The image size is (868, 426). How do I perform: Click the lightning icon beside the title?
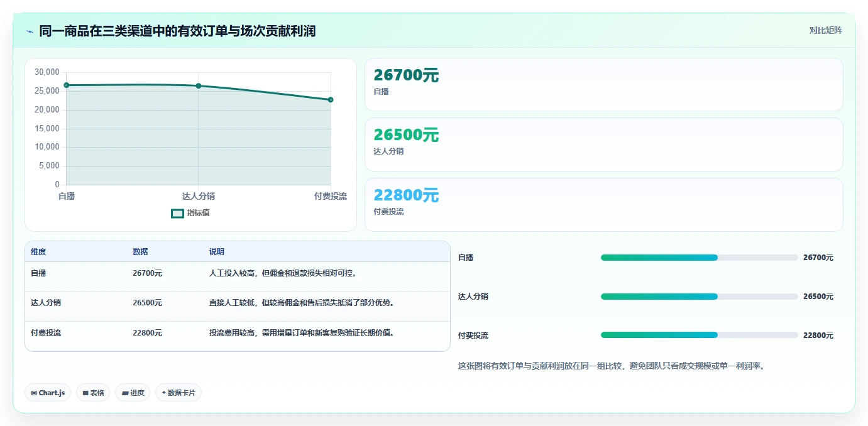click(30, 31)
